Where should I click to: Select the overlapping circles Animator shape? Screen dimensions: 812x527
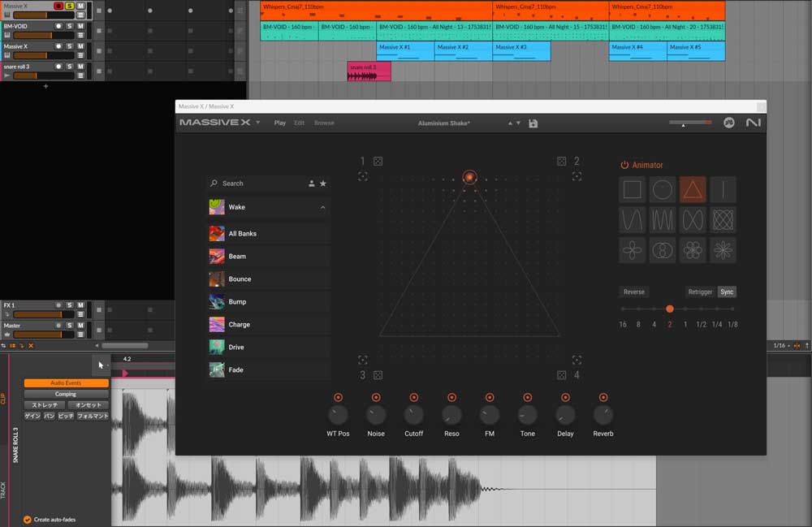point(663,251)
